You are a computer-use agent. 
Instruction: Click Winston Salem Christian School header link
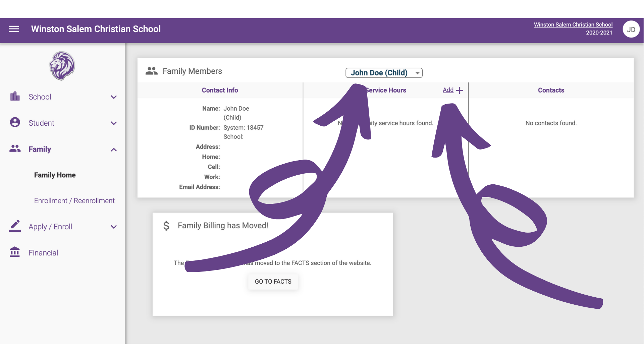[x=573, y=25]
